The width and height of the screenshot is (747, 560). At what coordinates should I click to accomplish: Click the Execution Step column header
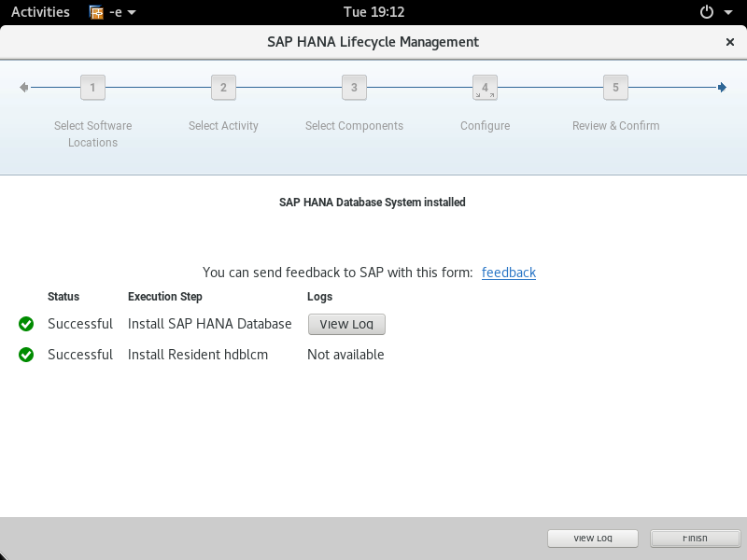(x=165, y=297)
